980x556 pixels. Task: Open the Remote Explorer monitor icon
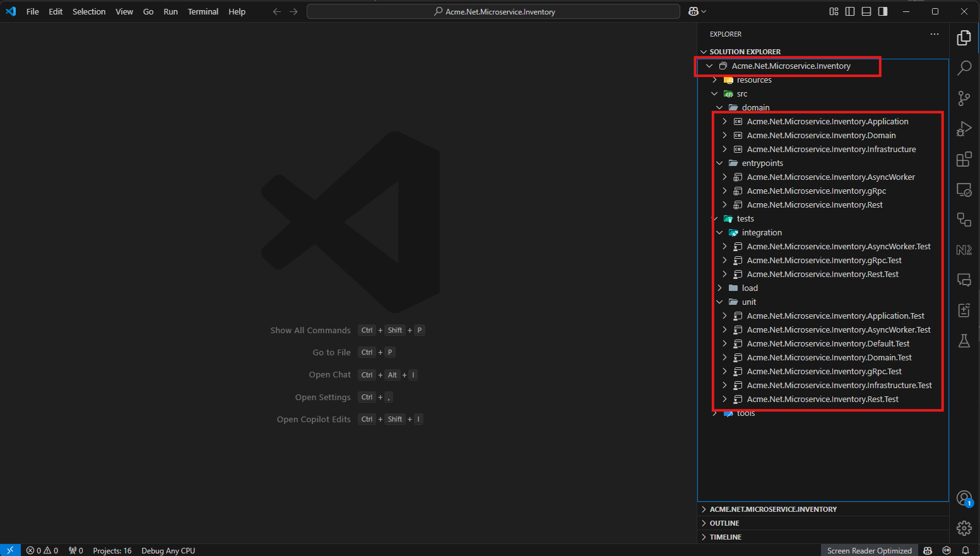[964, 189]
